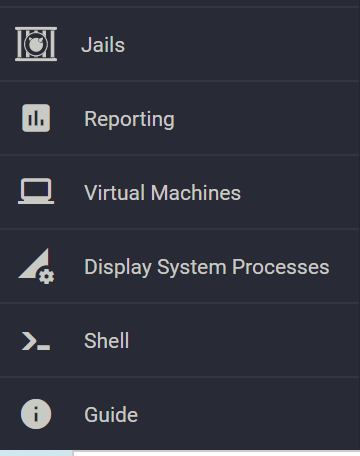Click the Reporting bar chart icon
The width and height of the screenshot is (360, 456).
pyautogui.click(x=36, y=118)
